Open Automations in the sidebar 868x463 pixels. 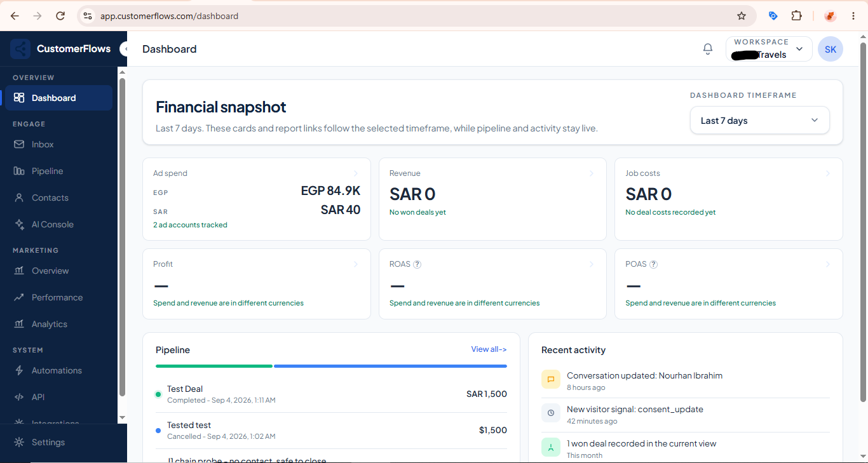58,370
